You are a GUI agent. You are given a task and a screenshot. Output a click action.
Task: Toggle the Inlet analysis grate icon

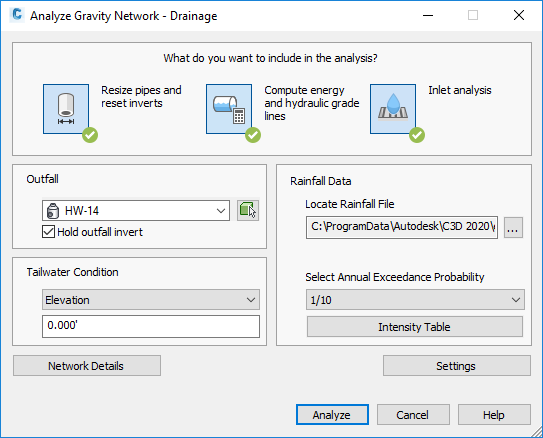pos(393,109)
